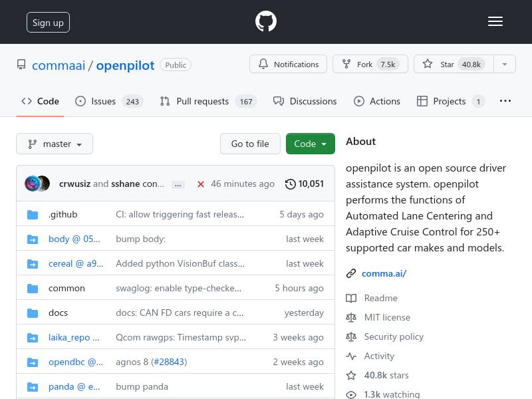Screen dimensions: 532x399
Task: Open the repository Activity link
Action: click(379, 356)
